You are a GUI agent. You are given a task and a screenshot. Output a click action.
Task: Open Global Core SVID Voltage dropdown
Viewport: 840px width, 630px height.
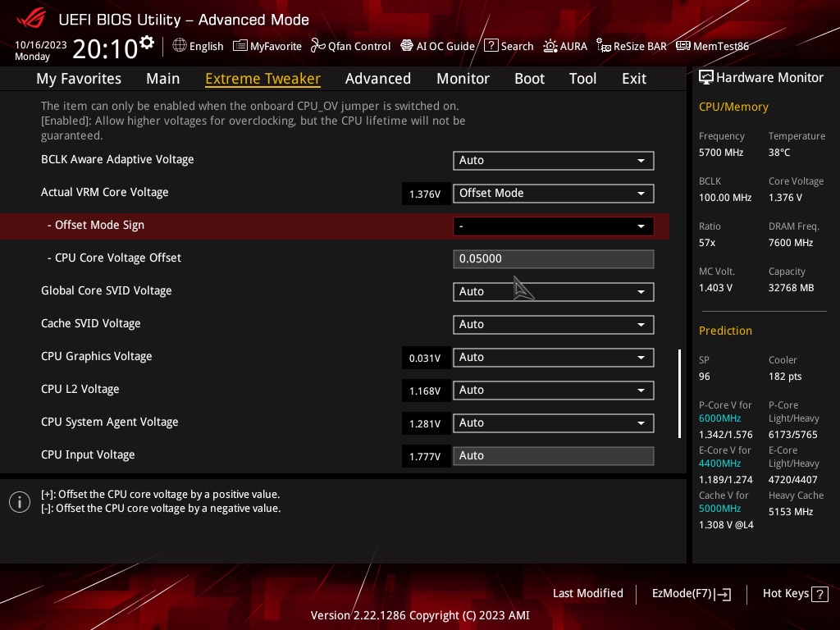click(553, 292)
